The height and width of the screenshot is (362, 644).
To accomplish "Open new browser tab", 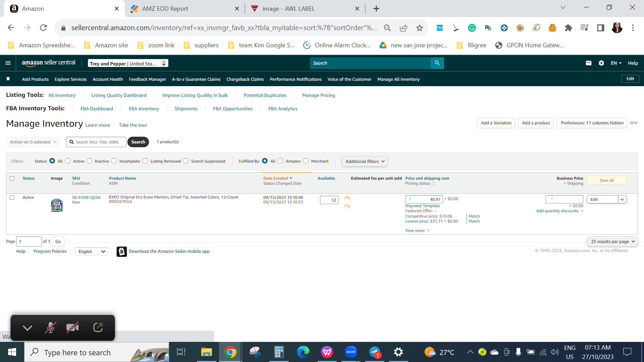I will (x=376, y=9).
